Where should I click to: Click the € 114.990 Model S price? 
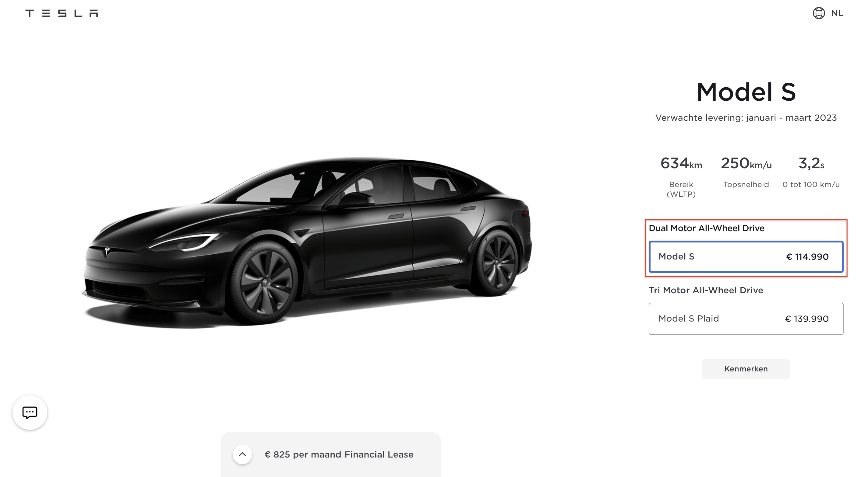coord(807,257)
